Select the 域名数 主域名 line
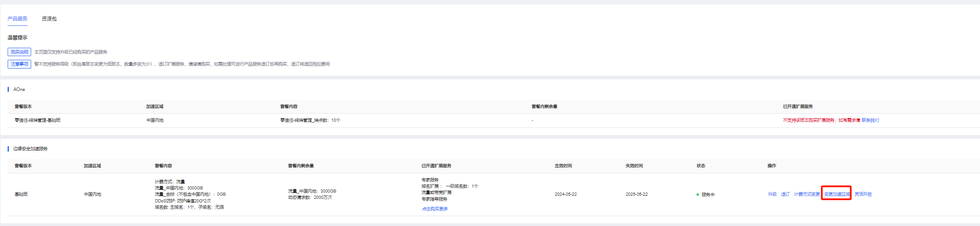The height and width of the screenshot is (226, 980). coord(189,207)
